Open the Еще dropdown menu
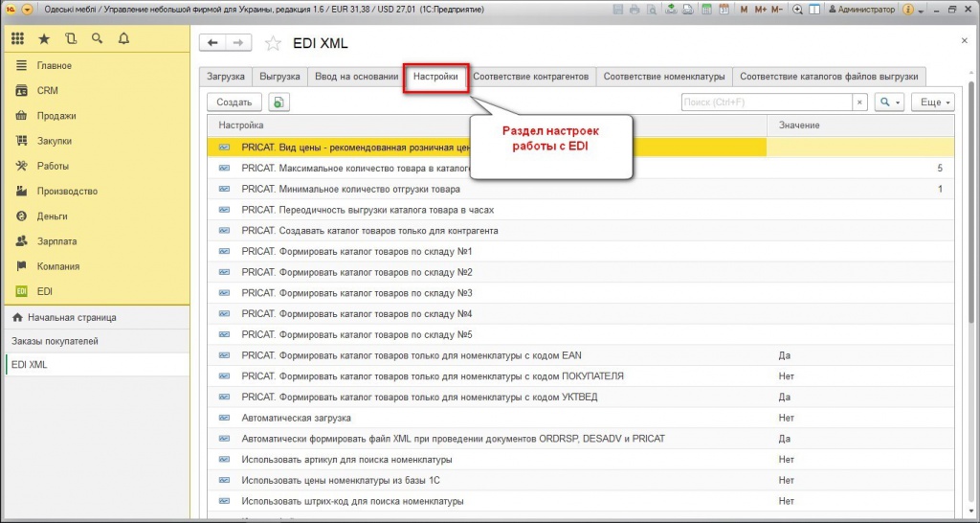 click(933, 102)
